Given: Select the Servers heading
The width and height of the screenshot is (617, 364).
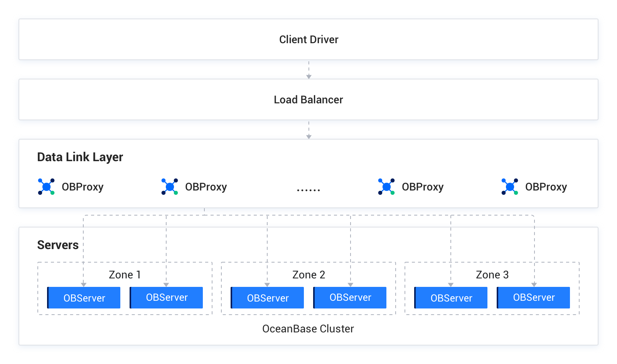Looking at the screenshot, I should click(58, 245).
